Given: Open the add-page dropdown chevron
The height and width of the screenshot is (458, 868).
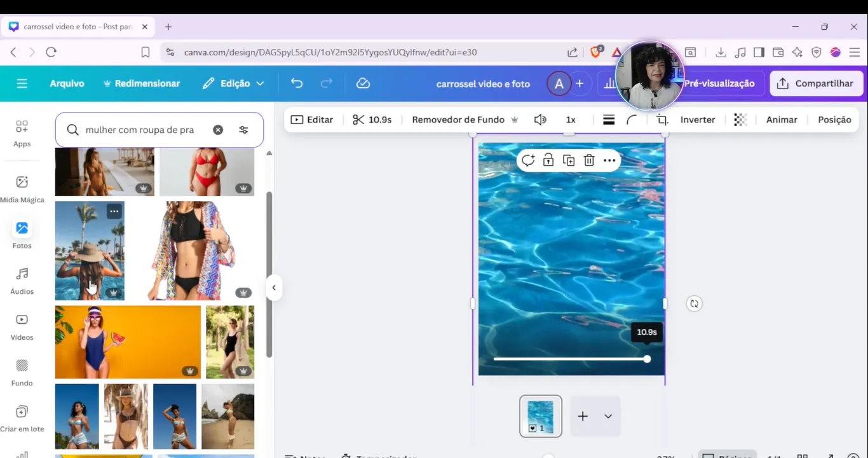Looking at the screenshot, I should coord(608,416).
